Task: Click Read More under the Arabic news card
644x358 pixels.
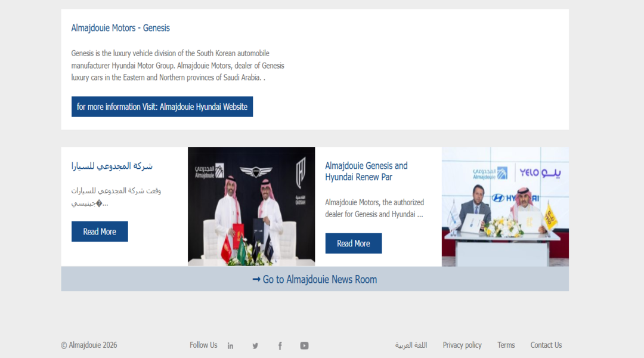Action: 100,232
